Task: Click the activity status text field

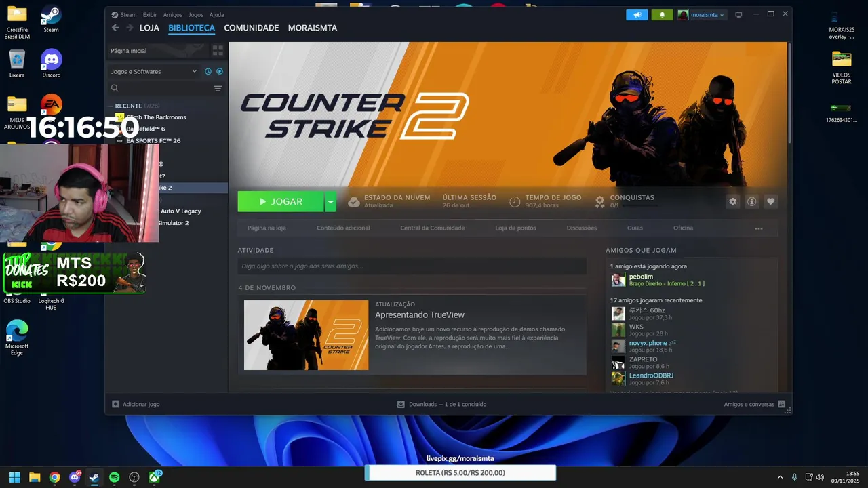Action: [412, 266]
